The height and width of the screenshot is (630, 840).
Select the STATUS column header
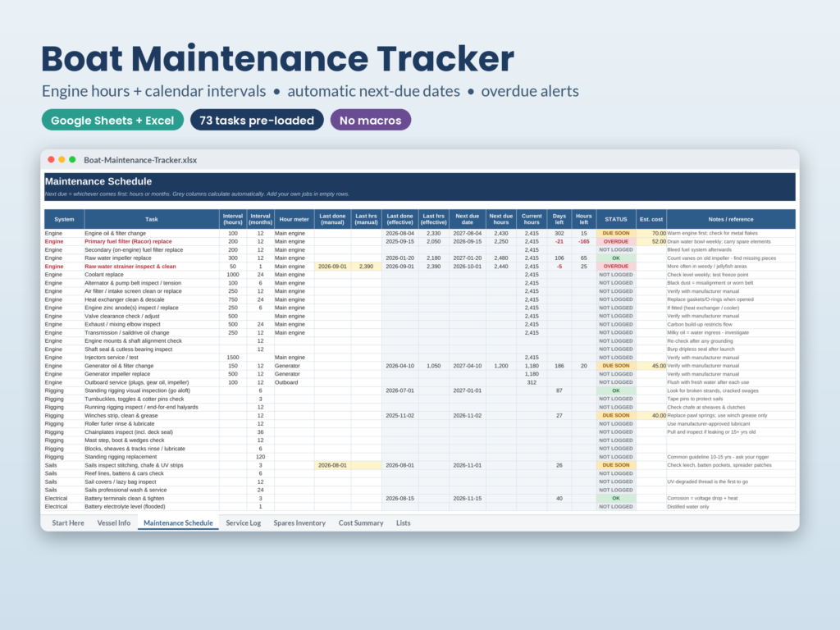coord(616,220)
